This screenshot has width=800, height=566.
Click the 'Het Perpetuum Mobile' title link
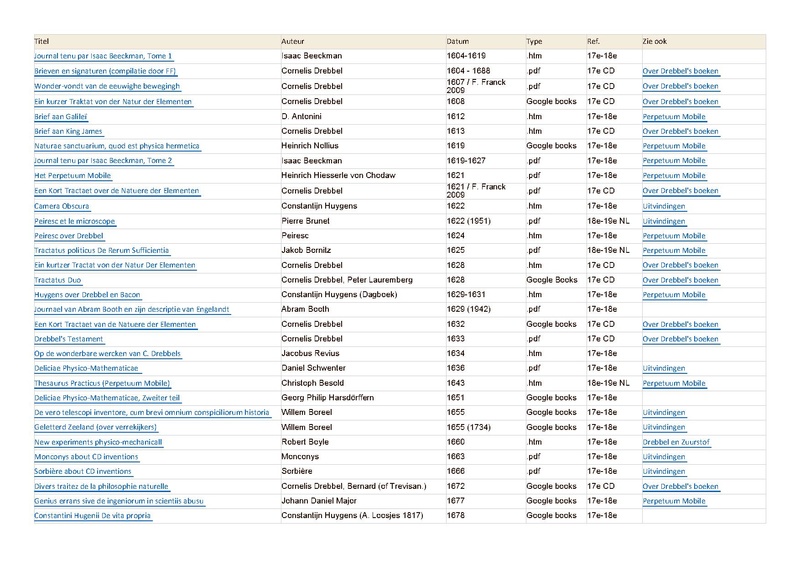(73, 175)
